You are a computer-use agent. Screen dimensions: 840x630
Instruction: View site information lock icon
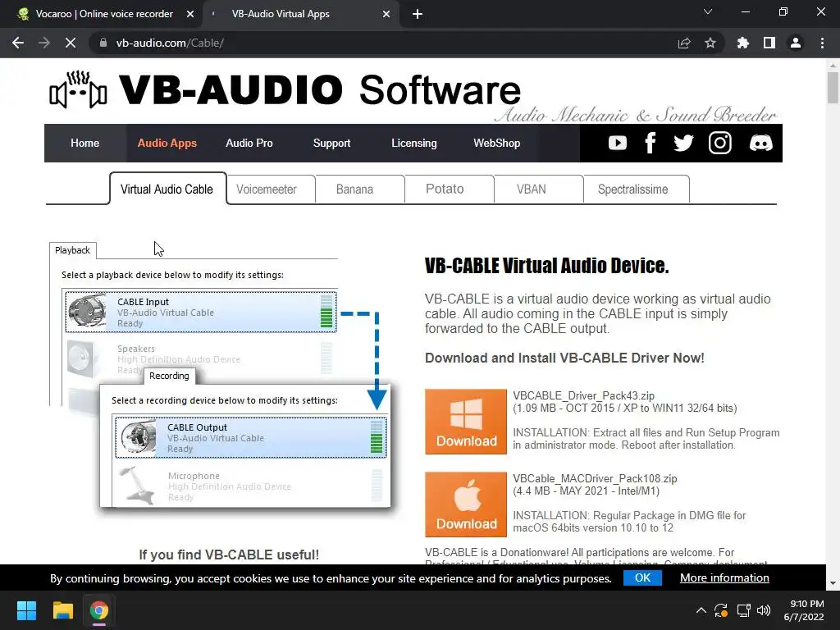pyautogui.click(x=103, y=43)
